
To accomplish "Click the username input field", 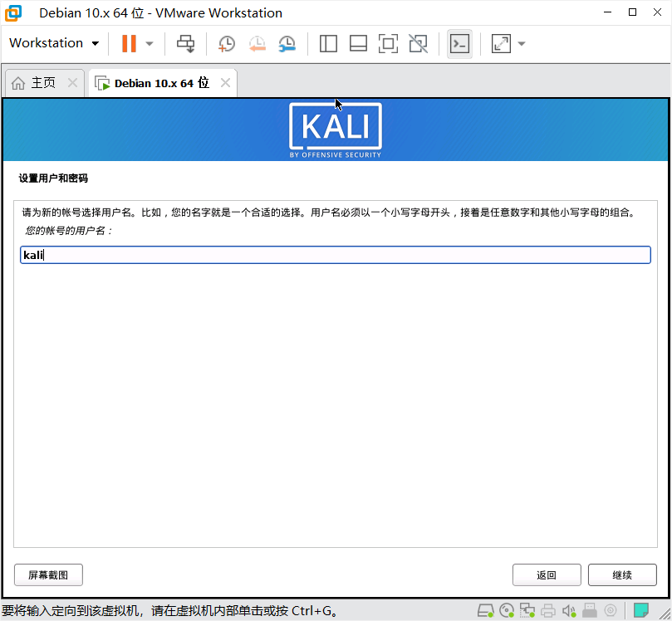I will (336, 255).
